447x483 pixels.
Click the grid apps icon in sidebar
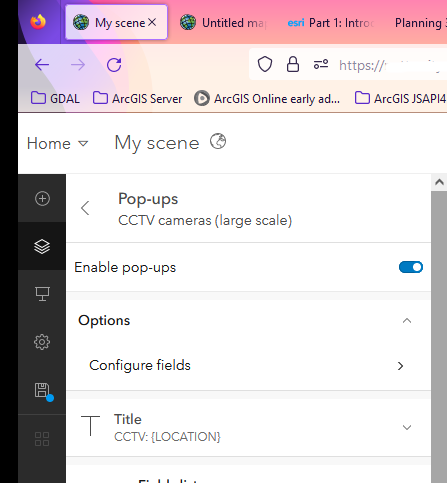click(42, 439)
